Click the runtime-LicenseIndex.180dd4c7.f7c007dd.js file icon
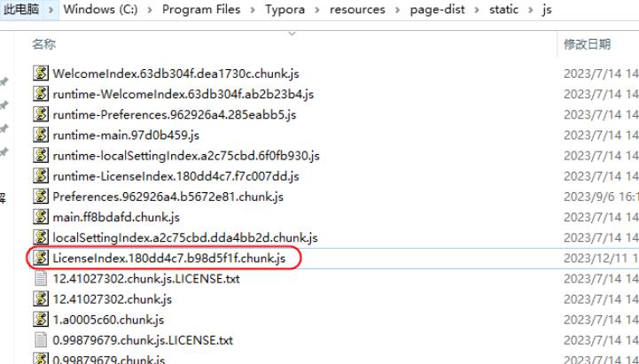This screenshot has height=364, width=639. 41,176
